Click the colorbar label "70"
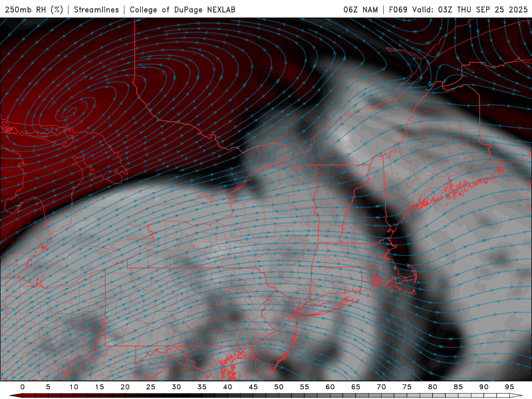Viewport: 532px width, 399px height. point(381,387)
